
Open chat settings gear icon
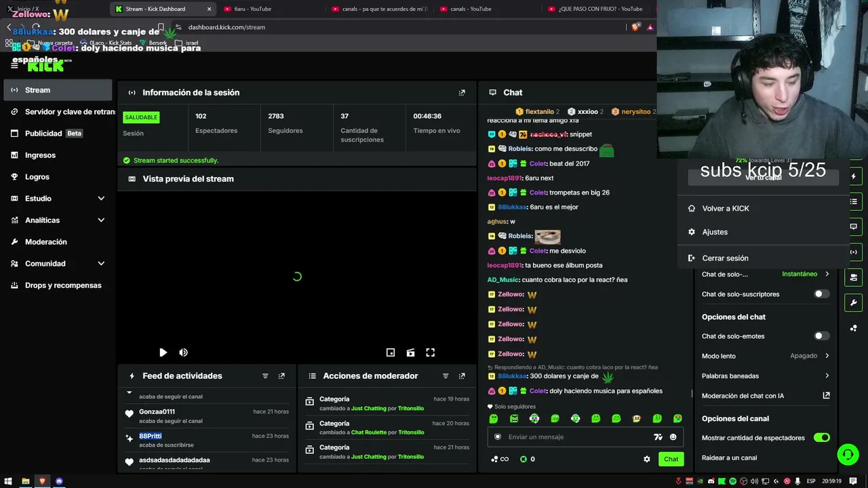(x=647, y=459)
